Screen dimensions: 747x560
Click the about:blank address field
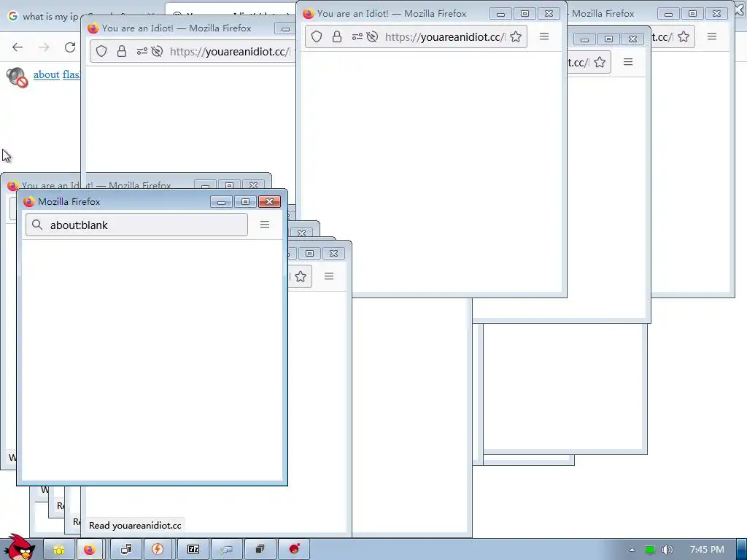pos(136,225)
